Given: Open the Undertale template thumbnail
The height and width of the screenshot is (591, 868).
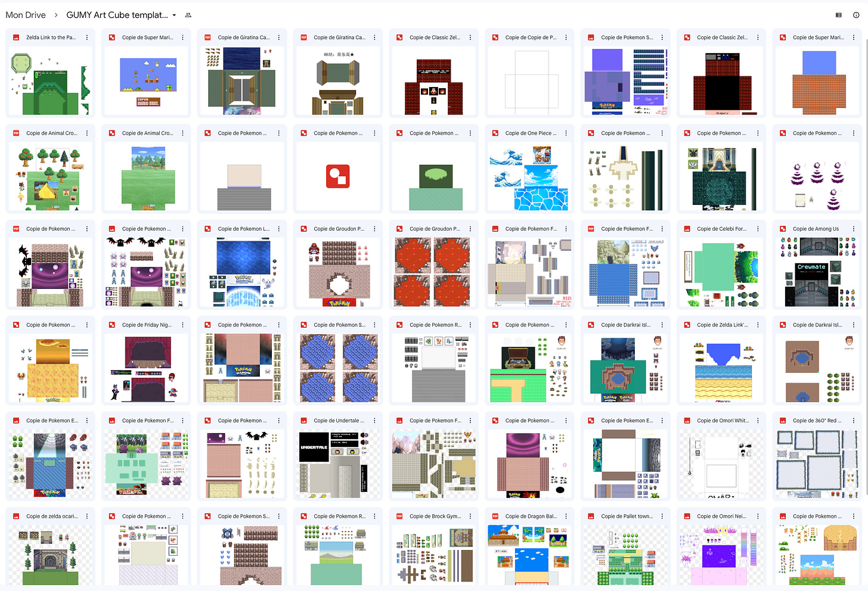Looking at the screenshot, I should point(338,465).
